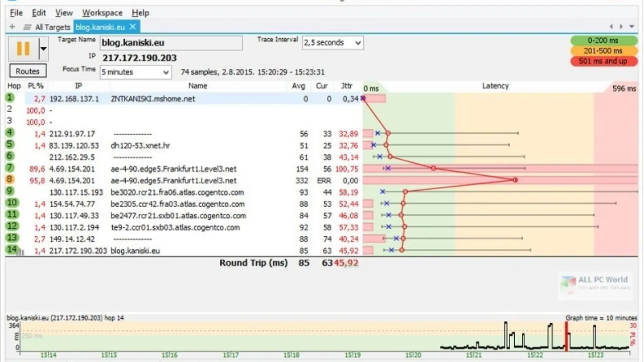The width and height of the screenshot is (644, 362).
Task: Select the blog.kaniski.eu tab
Action: point(101,27)
